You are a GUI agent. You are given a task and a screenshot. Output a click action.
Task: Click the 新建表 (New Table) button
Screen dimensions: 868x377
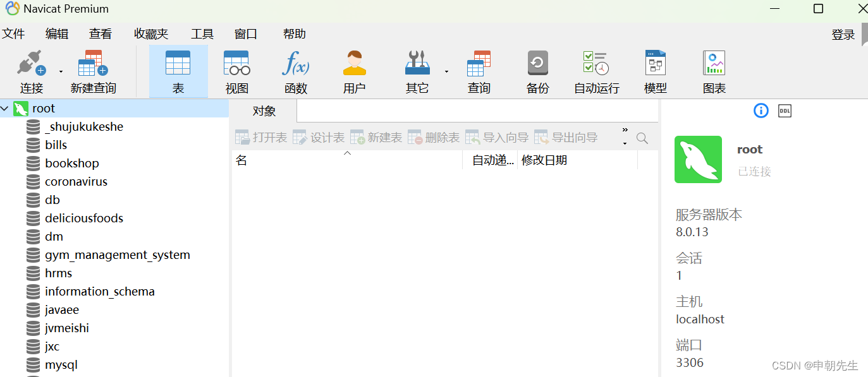click(x=376, y=138)
